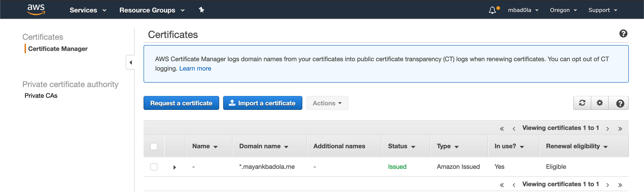Open the mbad0la account menu
The width and height of the screenshot is (644, 192).
(x=523, y=10)
